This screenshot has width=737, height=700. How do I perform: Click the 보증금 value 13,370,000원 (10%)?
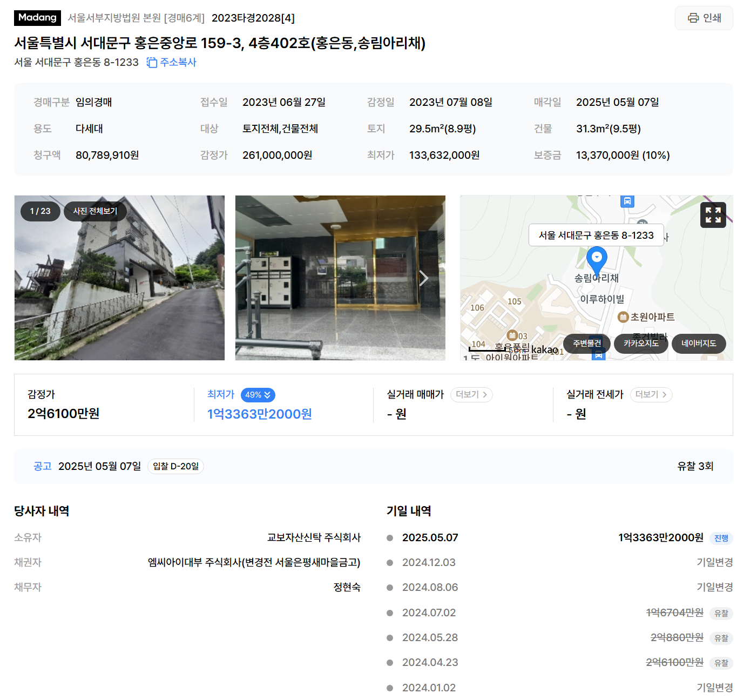(x=623, y=155)
